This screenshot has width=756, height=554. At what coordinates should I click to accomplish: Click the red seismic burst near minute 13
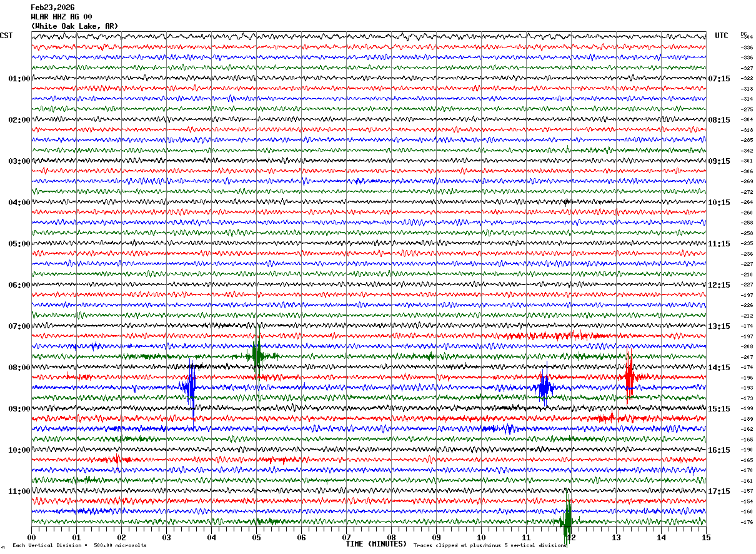coord(629,377)
